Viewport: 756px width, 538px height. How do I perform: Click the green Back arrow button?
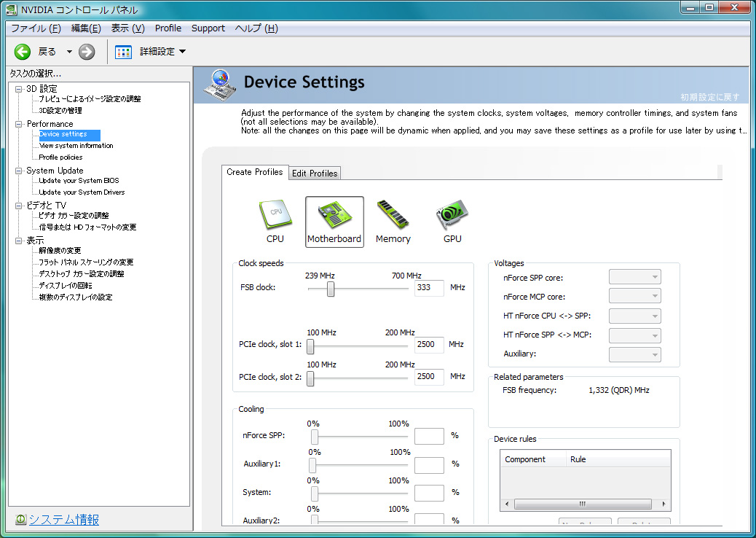tap(23, 51)
